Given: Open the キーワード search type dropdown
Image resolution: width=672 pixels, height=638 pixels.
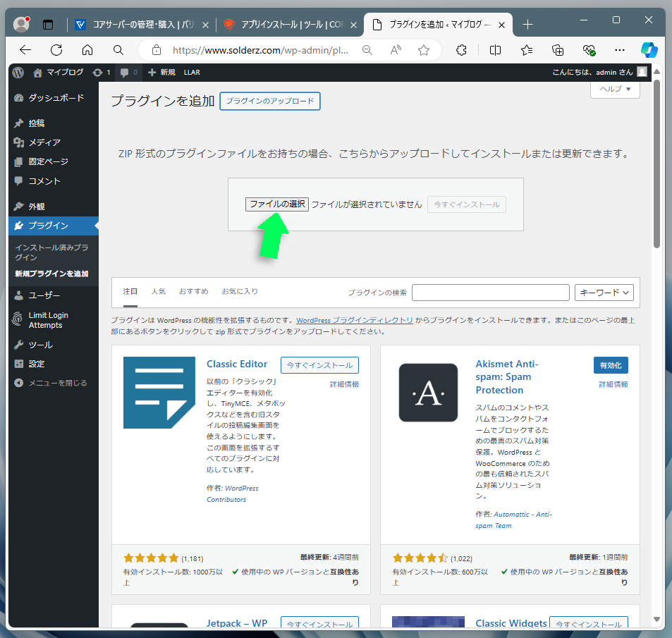Looking at the screenshot, I should click(x=604, y=293).
